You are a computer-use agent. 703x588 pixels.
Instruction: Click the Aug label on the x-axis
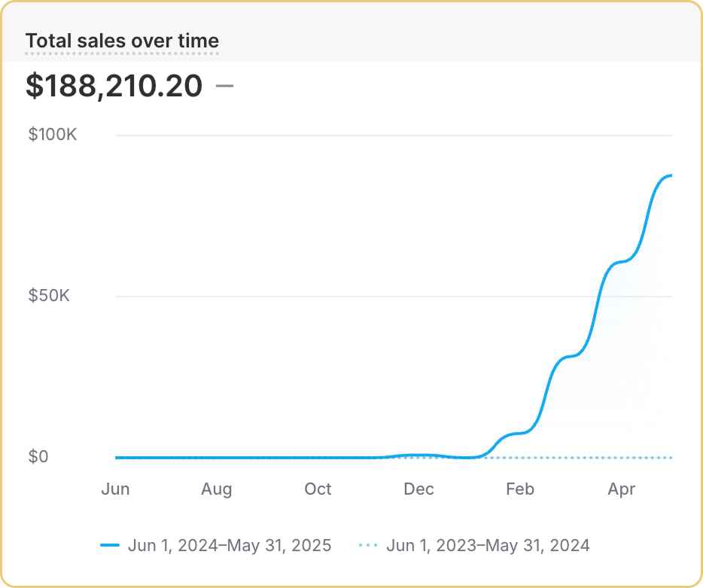tap(216, 489)
